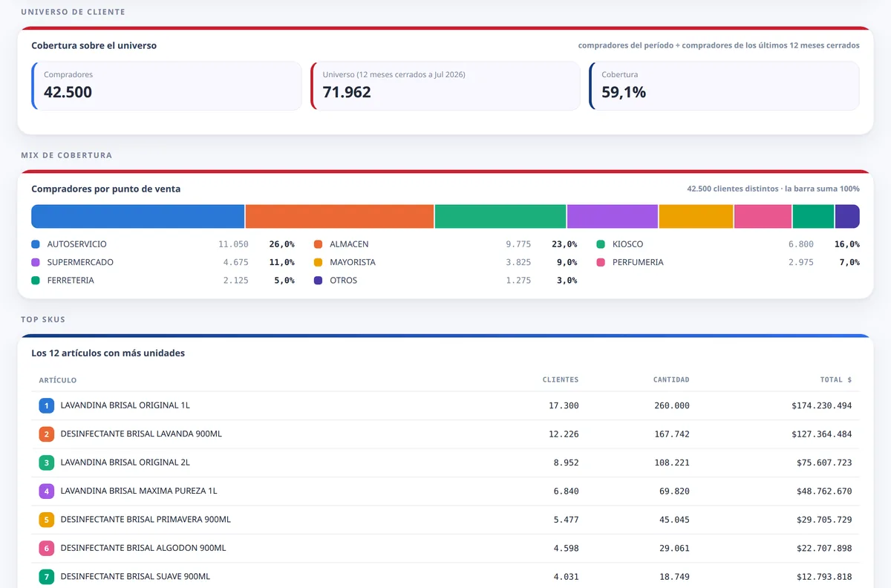Click the total $174.230.494

822,405
